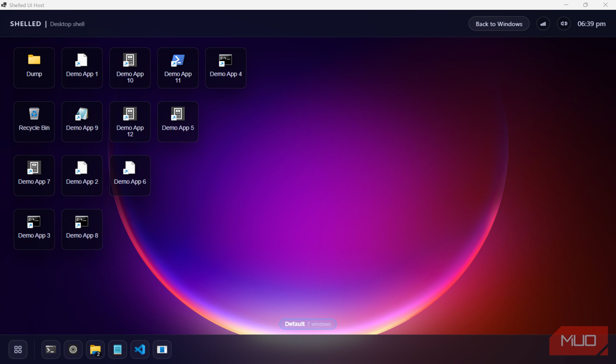
Task: Toggle the volume speaker icon
Action: coord(564,24)
